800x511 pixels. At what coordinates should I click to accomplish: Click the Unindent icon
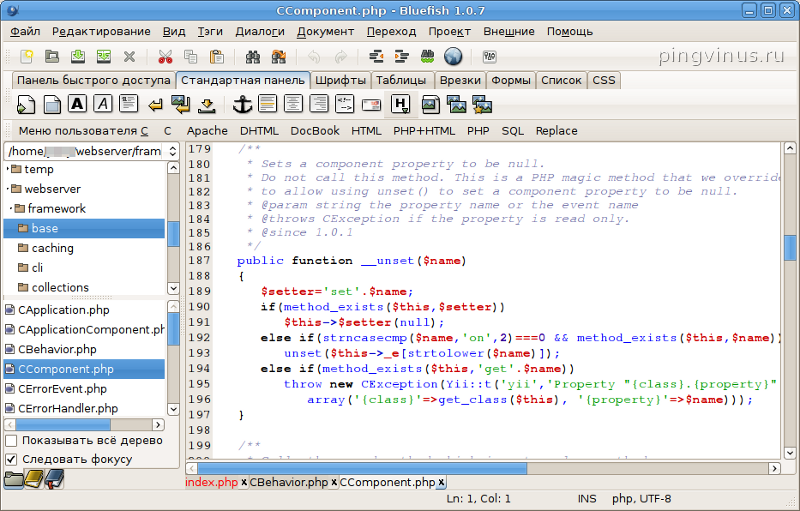(x=376, y=56)
